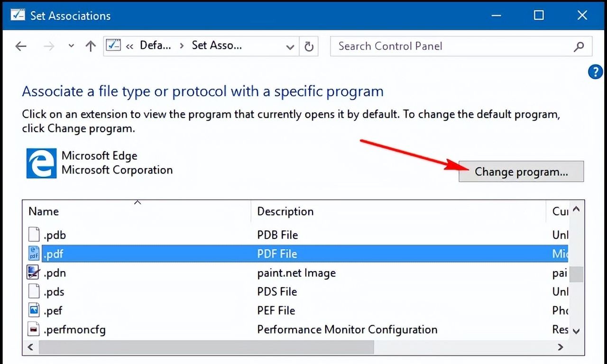
Task: Click the search magnifier icon
Action: click(579, 46)
